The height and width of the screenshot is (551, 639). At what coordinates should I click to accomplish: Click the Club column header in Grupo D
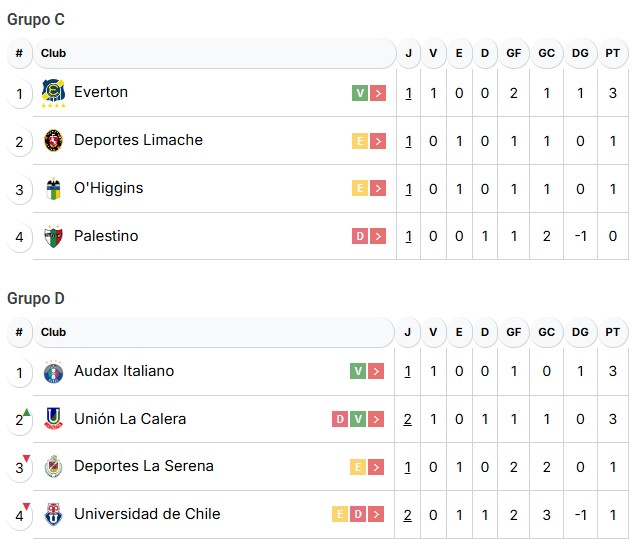point(54,332)
